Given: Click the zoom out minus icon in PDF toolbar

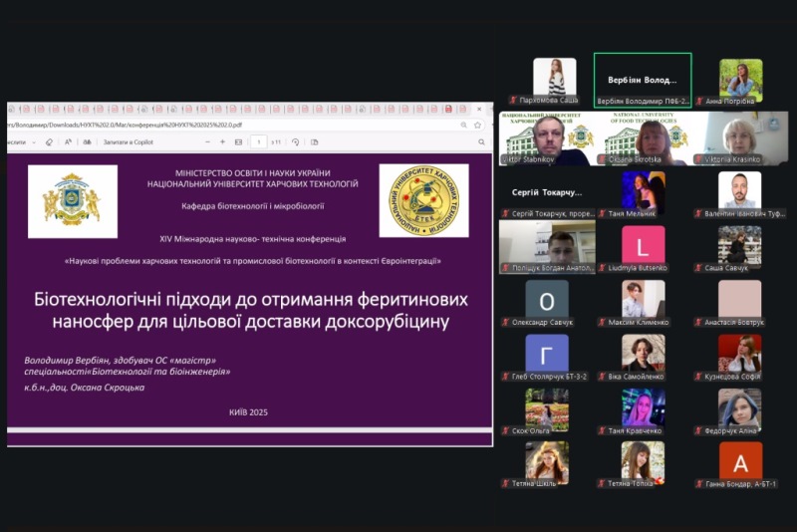Looking at the screenshot, I should pos(204,141).
